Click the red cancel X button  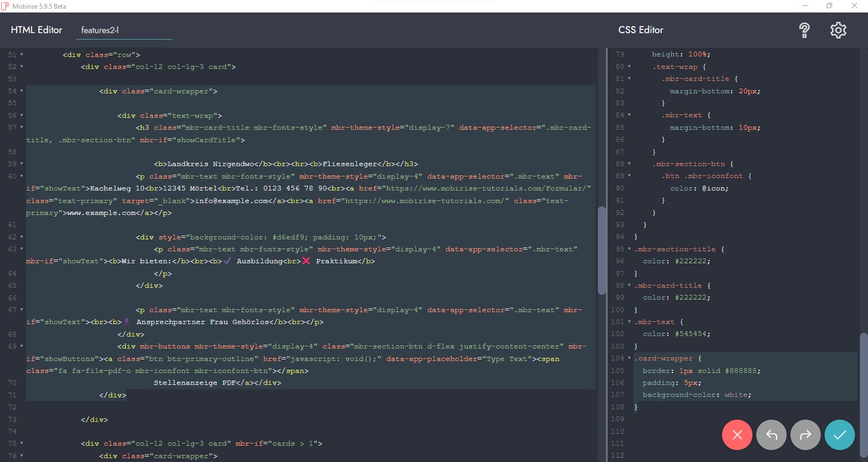tap(737, 435)
